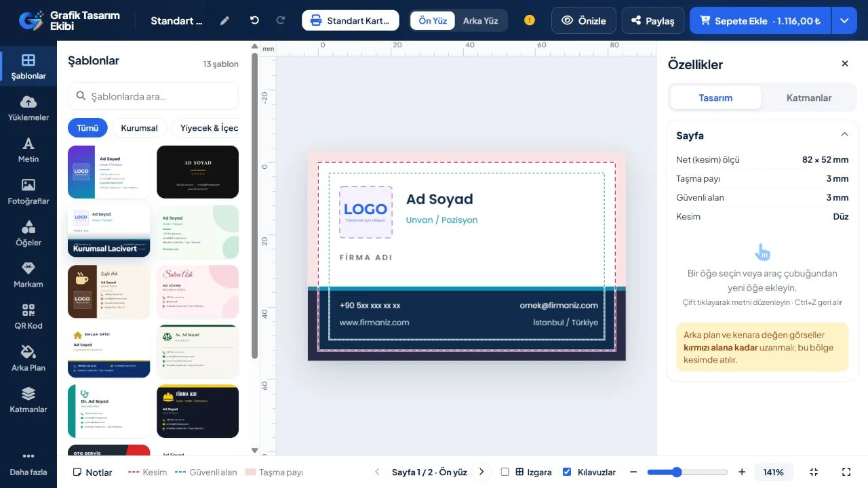Viewport: 868px width, 488px height.
Task: Close the Özellikler panel
Action: [x=845, y=64]
